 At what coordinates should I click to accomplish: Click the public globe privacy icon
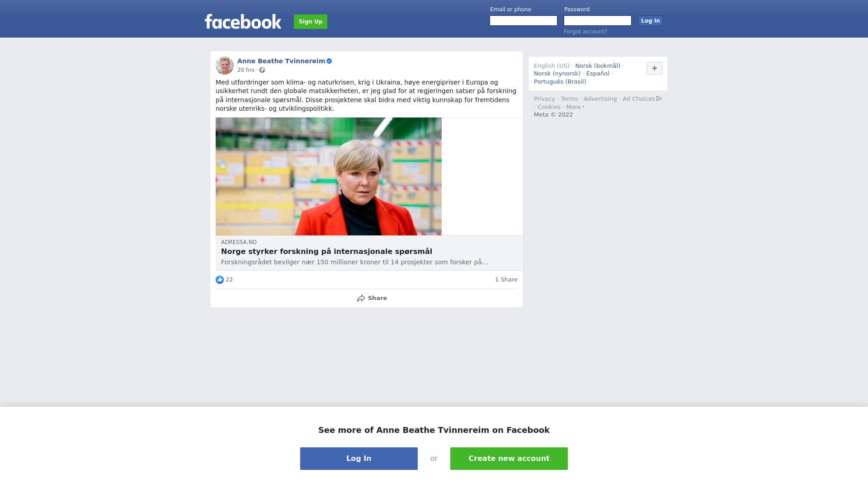click(x=262, y=70)
